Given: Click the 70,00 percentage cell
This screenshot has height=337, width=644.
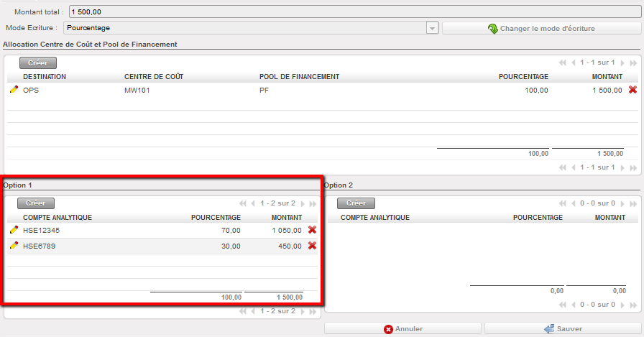Looking at the screenshot, I should pyautogui.click(x=231, y=231).
